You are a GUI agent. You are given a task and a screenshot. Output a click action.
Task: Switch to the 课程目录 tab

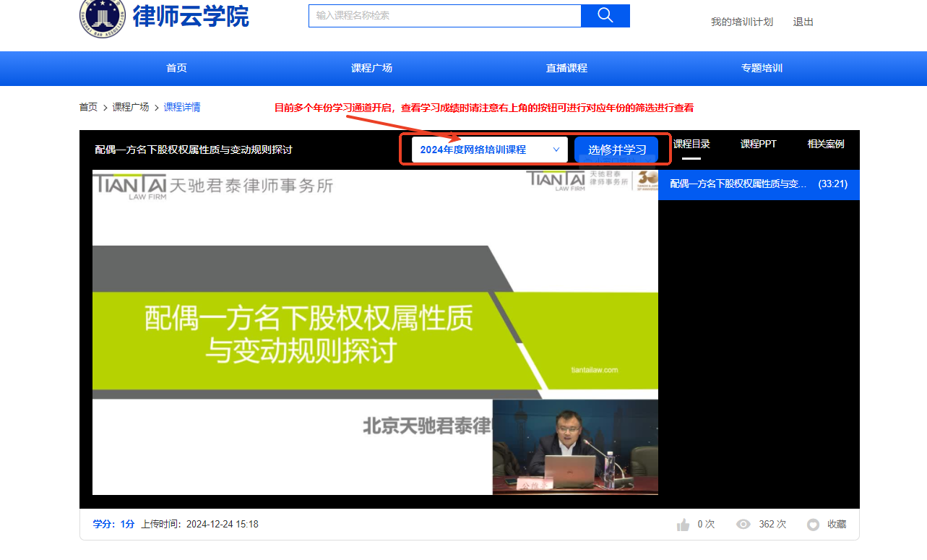pyautogui.click(x=691, y=144)
